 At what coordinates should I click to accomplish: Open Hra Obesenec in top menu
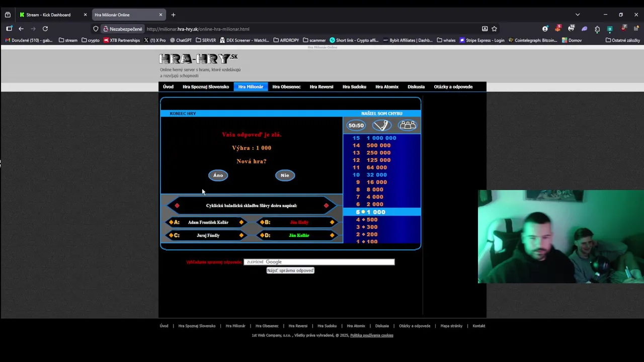286,86
